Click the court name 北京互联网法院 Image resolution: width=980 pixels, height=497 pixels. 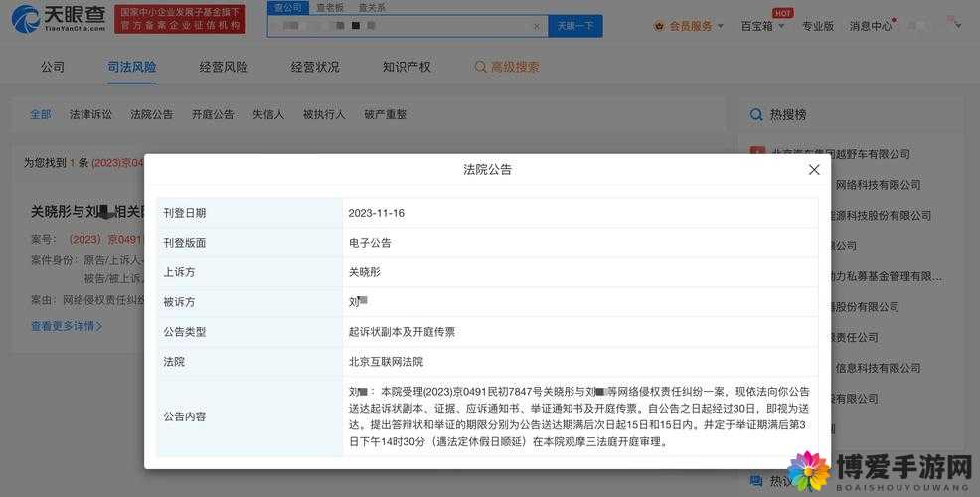[x=386, y=362]
